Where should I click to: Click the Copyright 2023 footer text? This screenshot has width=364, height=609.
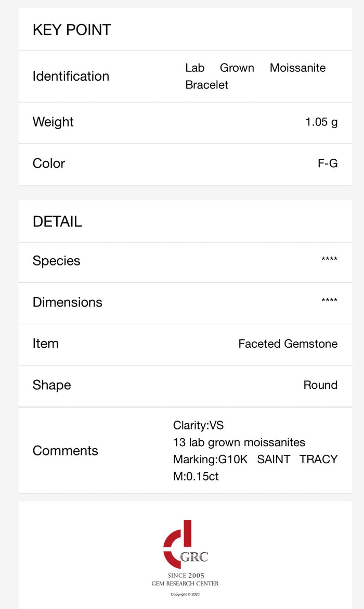[185, 594]
